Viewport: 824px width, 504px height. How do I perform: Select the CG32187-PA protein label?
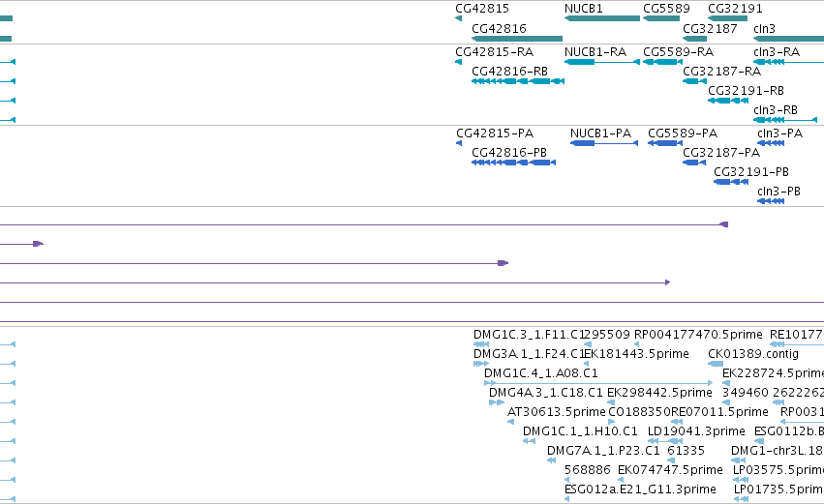coord(721,153)
